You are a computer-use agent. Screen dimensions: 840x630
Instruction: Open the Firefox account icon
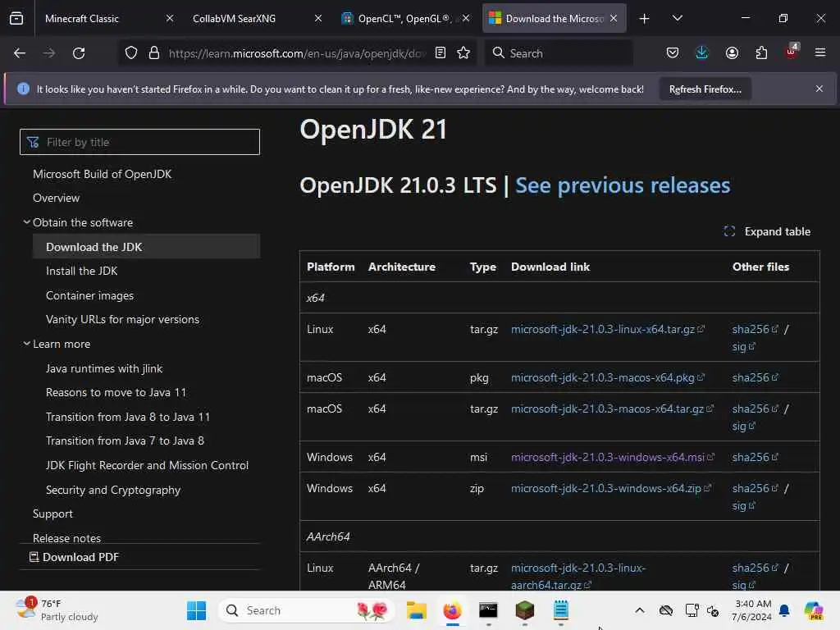[x=732, y=53]
